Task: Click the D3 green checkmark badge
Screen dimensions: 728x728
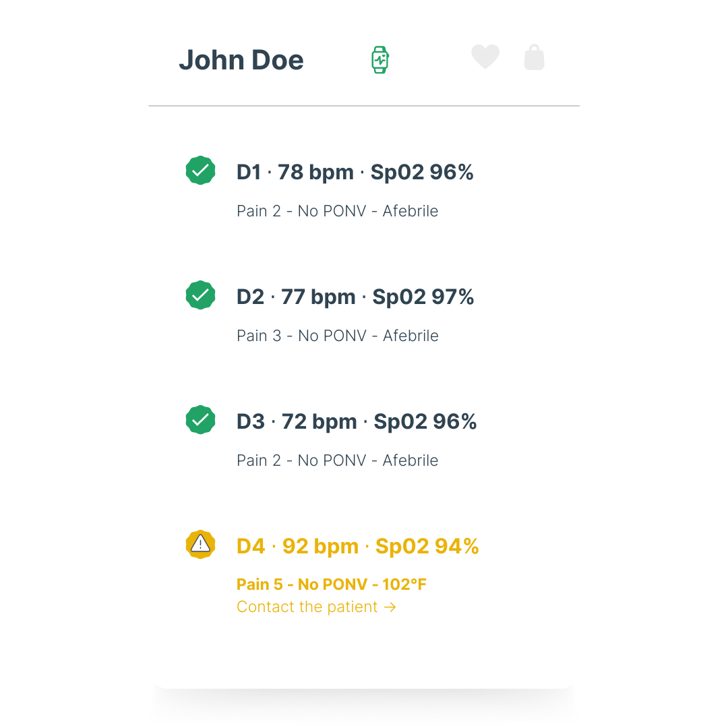Action: 200,420
